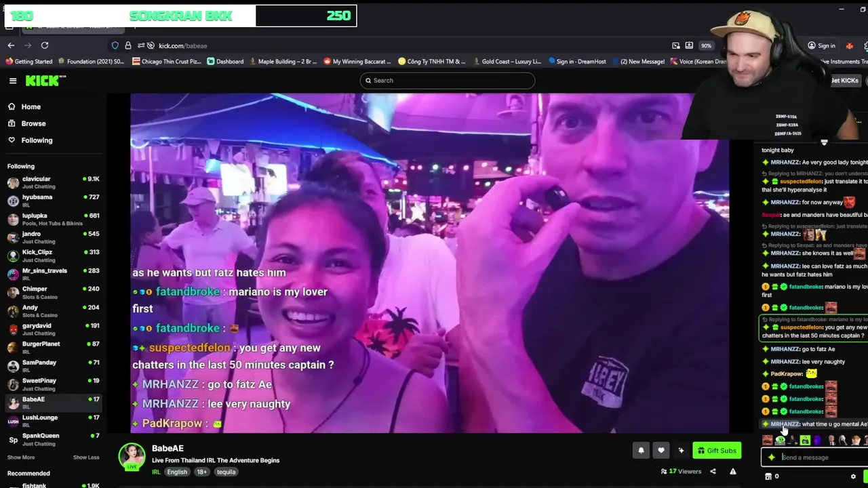Open Andy channel in Following list
Image resolution: width=868 pixels, height=488 pixels.
(x=53, y=311)
